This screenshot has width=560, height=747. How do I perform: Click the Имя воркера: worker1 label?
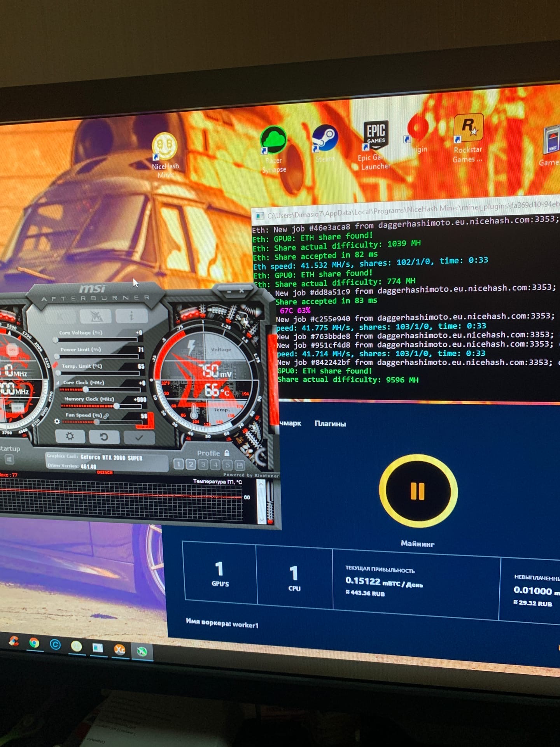(x=222, y=623)
